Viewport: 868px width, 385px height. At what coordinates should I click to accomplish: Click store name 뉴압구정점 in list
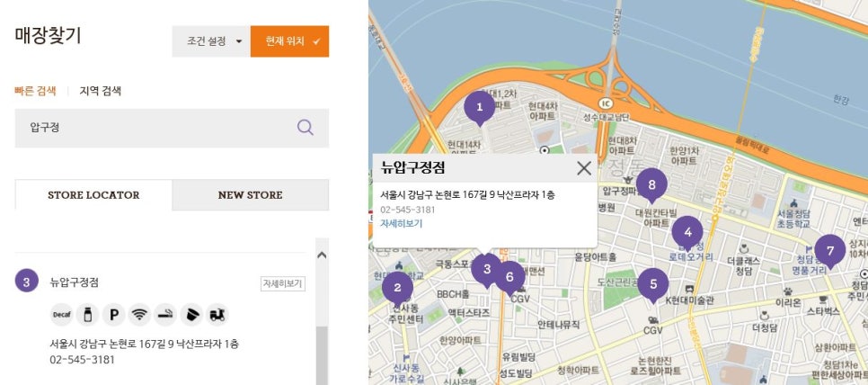tap(75, 282)
